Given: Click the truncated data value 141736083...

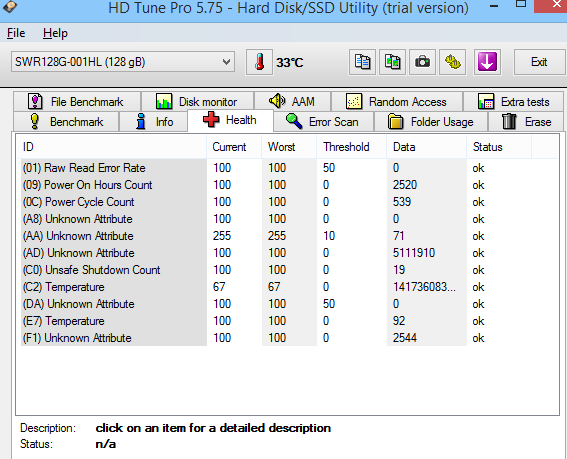Looking at the screenshot, I should click(x=425, y=287).
